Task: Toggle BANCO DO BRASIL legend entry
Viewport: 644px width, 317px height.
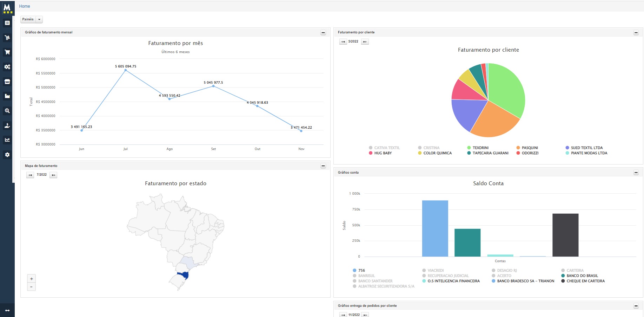Action: pos(582,276)
